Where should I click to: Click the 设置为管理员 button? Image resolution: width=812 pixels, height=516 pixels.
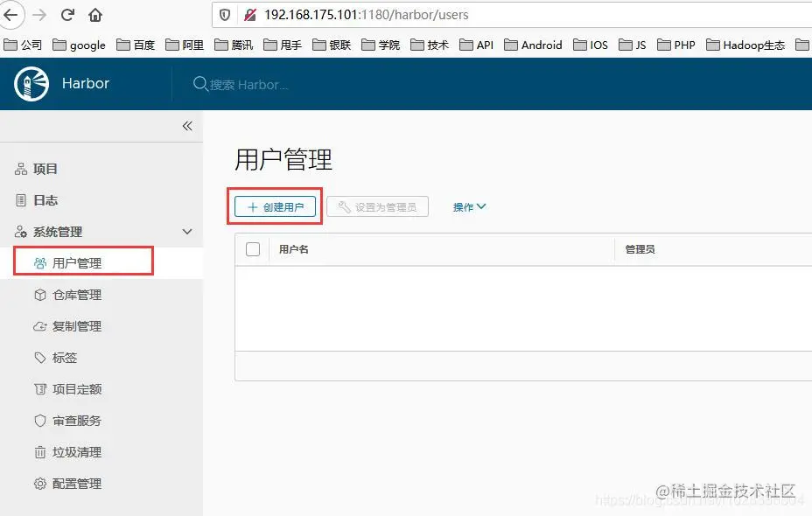(x=377, y=206)
